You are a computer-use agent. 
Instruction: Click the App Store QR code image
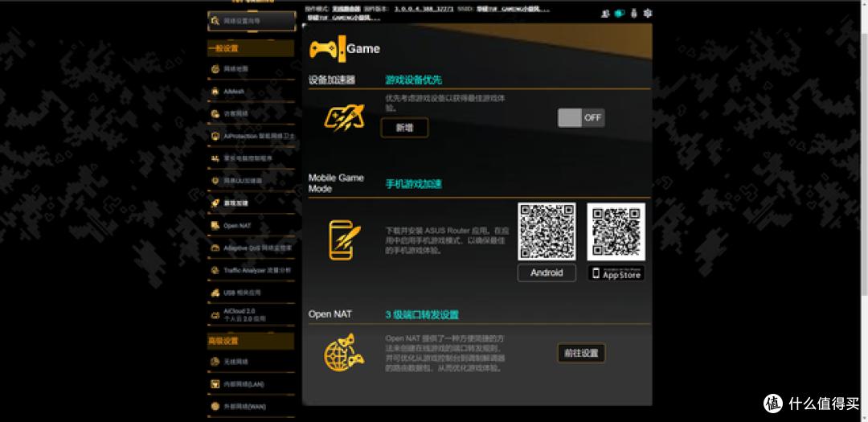pyautogui.click(x=616, y=231)
